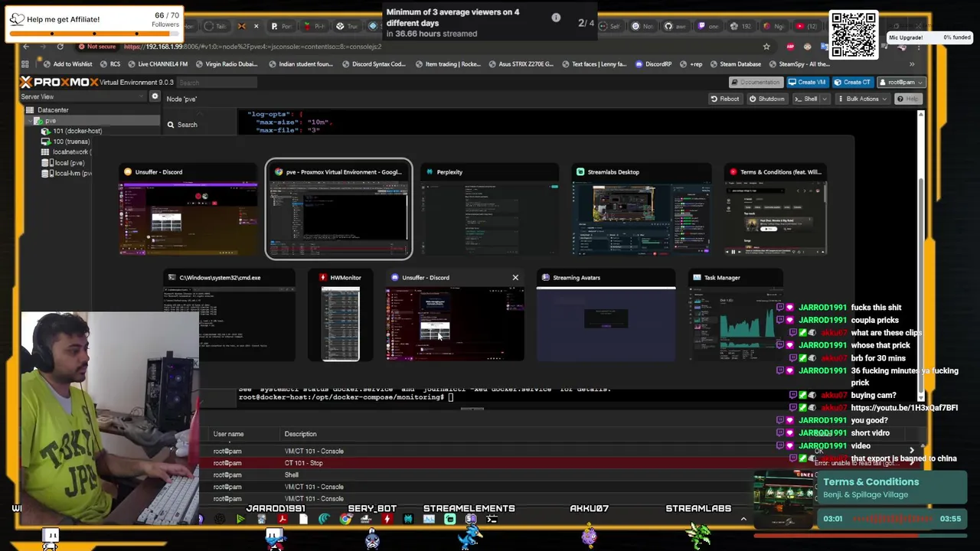Click HWMonitor lightning icon in switcher title
This screenshot has height=551, width=980.
323,278
